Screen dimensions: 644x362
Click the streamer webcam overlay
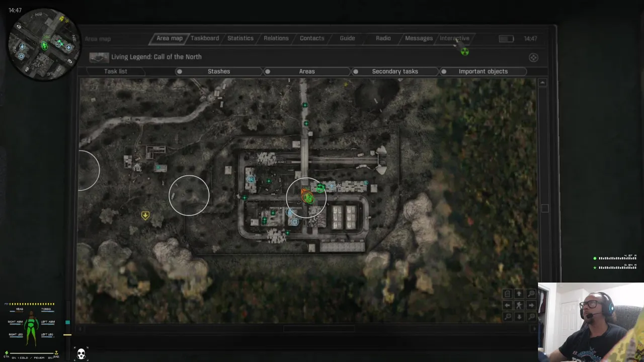(x=591, y=322)
